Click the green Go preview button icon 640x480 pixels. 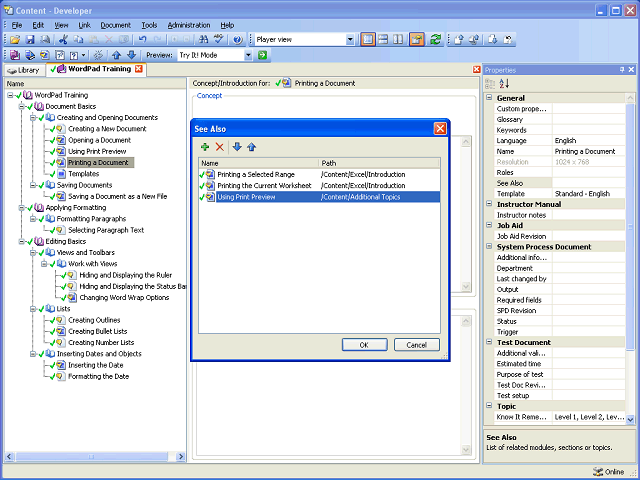tap(262, 55)
